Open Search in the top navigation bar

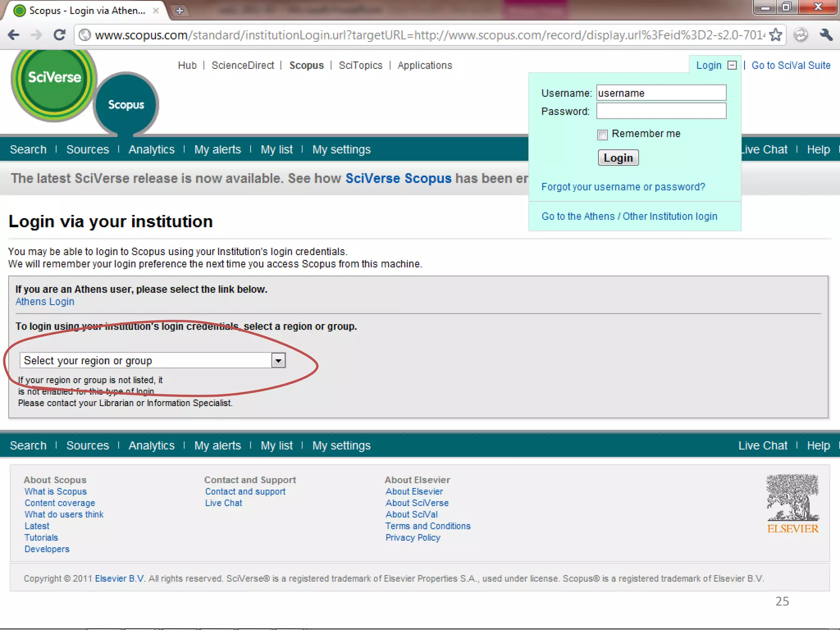coord(28,149)
